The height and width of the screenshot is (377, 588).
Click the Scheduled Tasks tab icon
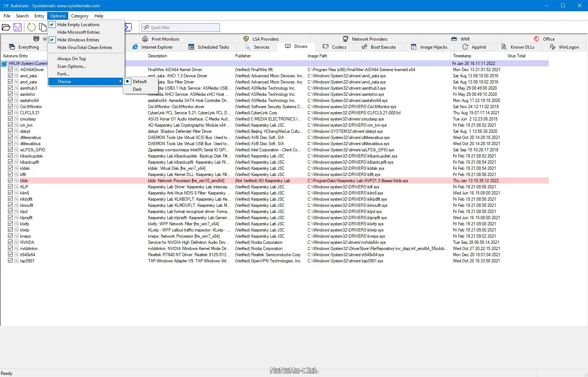pyautogui.click(x=191, y=47)
